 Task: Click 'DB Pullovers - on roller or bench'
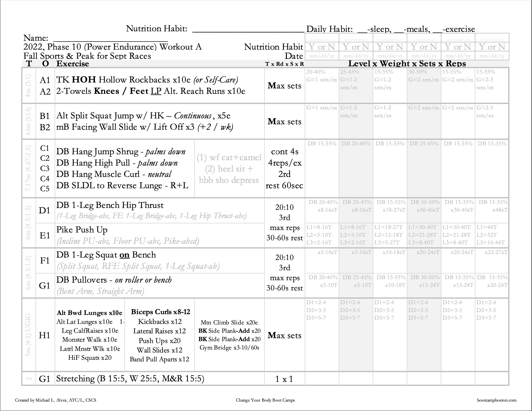(114, 280)
